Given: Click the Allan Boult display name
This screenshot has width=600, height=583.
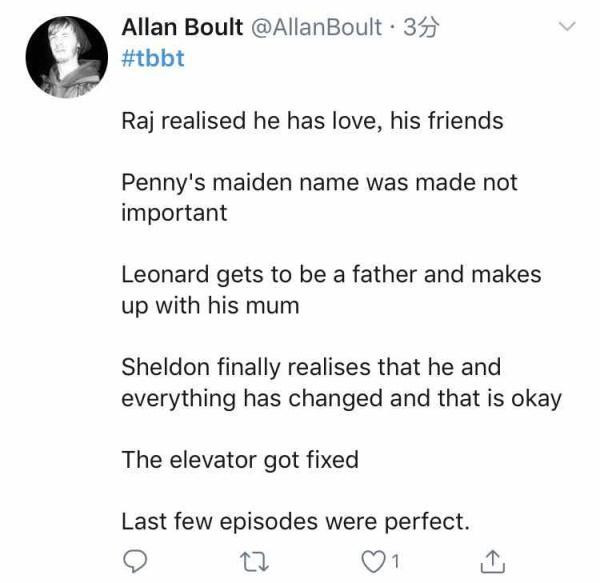Looking at the screenshot, I should (x=182, y=28).
